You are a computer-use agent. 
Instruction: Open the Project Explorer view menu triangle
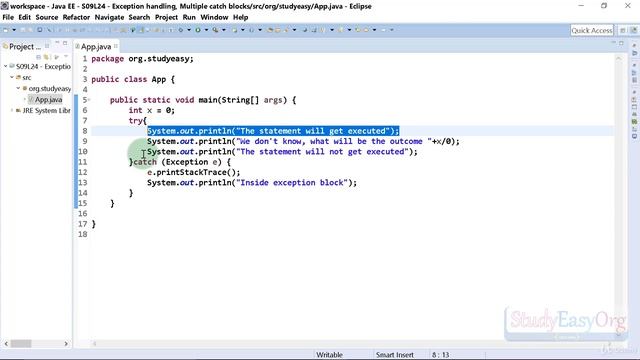click(66, 56)
